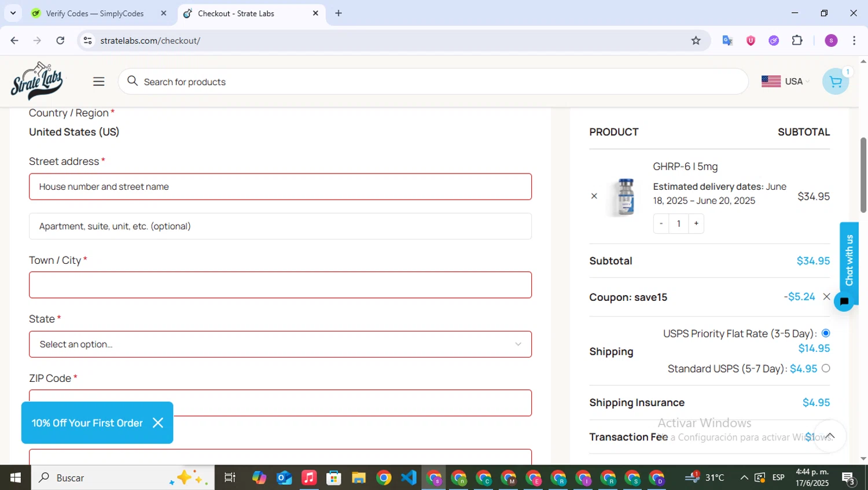Image resolution: width=868 pixels, height=490 pixels.
Task: Go forward in browser history
Action: [37, 40]
